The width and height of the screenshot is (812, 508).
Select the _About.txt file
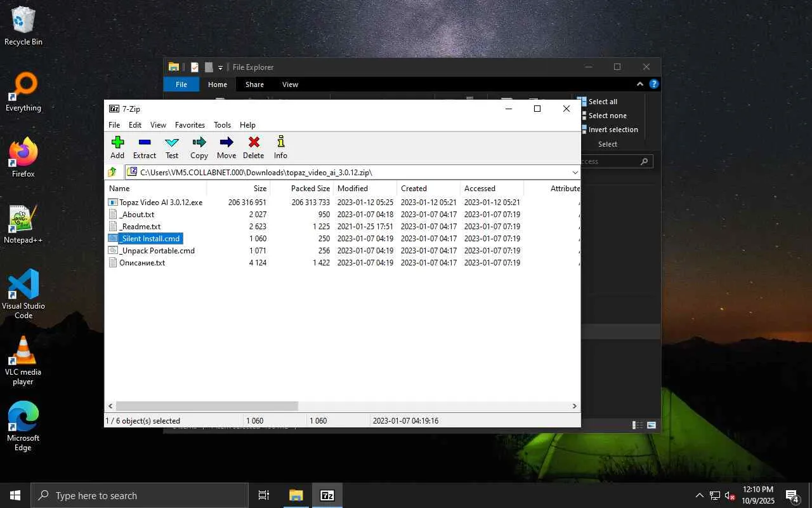coord(131,215)
